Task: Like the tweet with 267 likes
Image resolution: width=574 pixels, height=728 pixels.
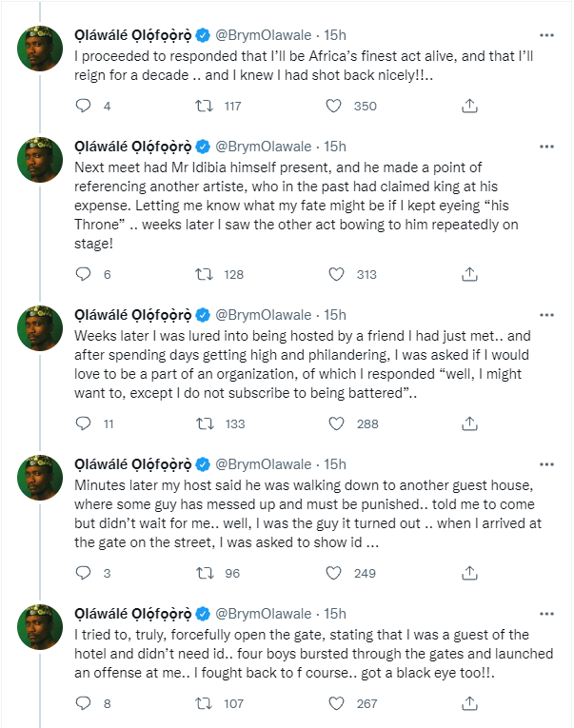Action: click(335, 705)
